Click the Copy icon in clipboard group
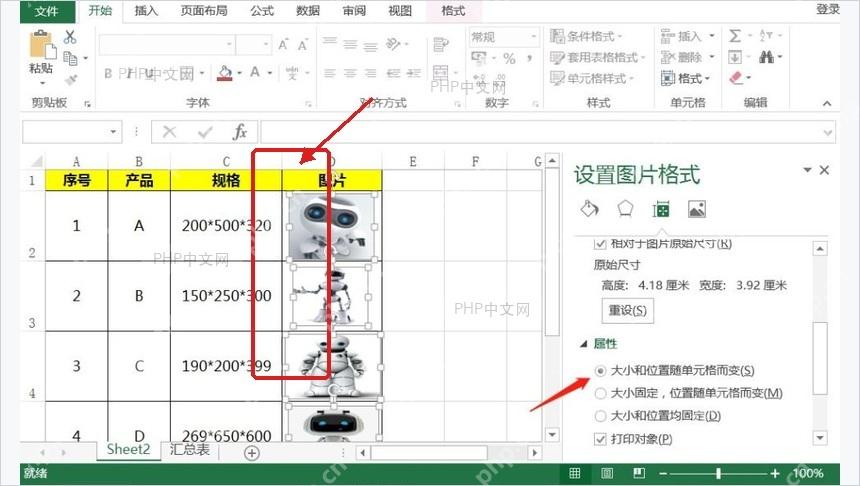This screenshot has height=486, width=860. tap(70, 58)
